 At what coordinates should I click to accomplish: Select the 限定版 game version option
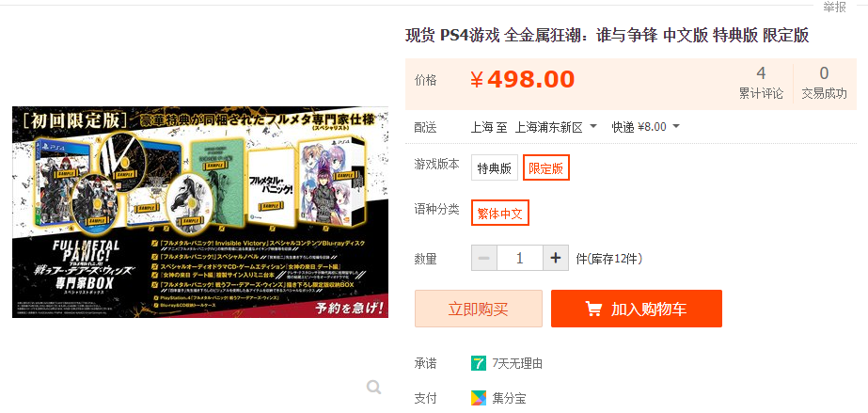coord(545,167)
